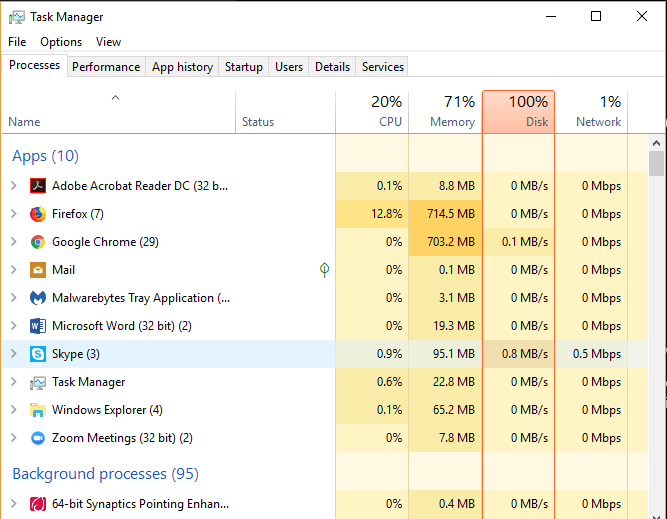The width and height of the screenshot is (667, 519).
Task: Click Firefox memory value 714.5 MB
Action: click(x=451, y=214)
